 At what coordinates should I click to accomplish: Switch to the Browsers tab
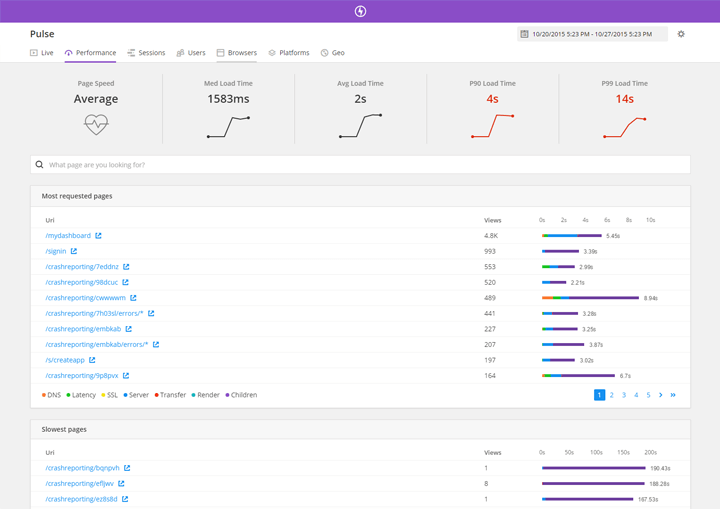point(237,53)
